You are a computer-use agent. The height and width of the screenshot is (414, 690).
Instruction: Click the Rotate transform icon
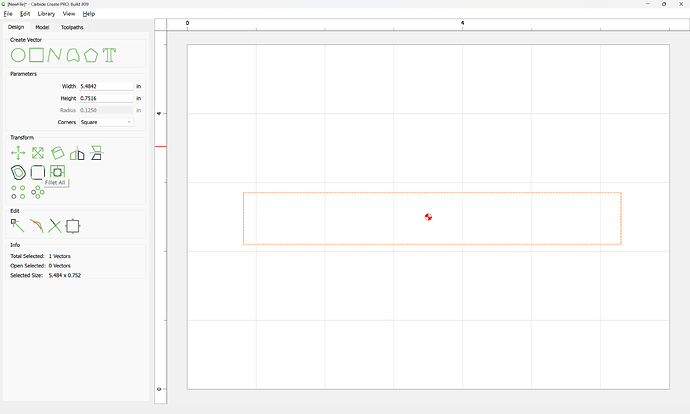58,153
